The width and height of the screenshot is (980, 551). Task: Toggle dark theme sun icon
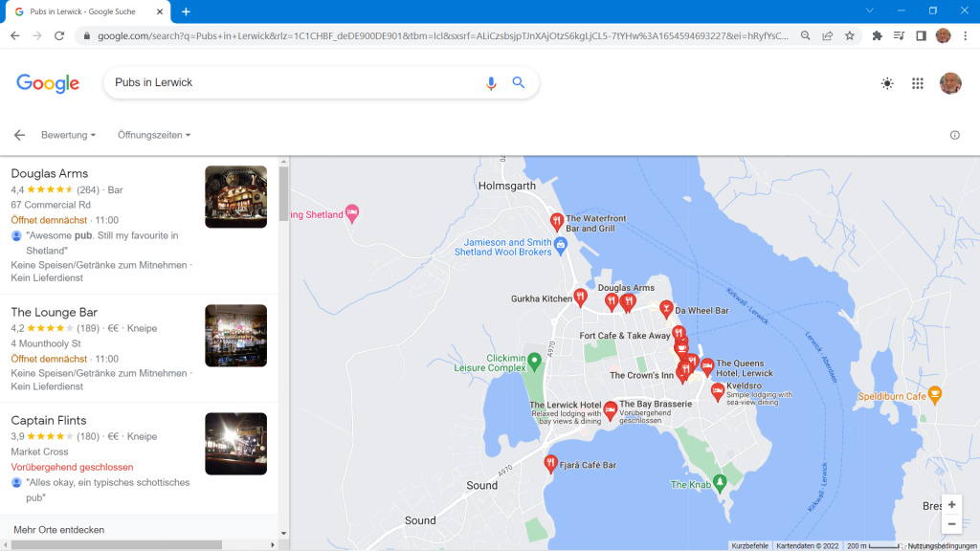click(x=887, y=83)
